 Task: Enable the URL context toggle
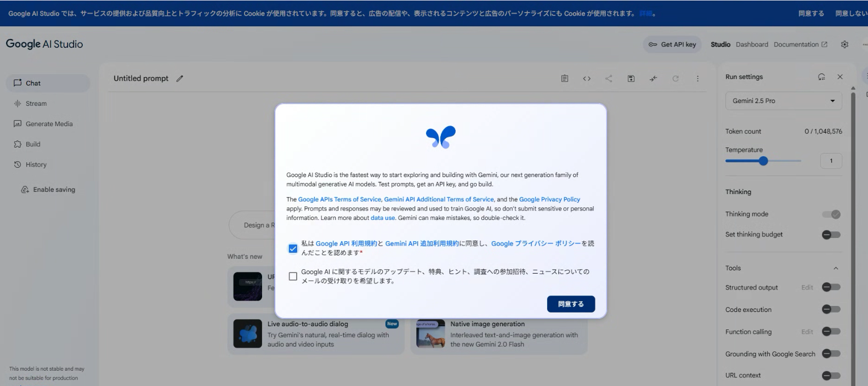(831, 376)
